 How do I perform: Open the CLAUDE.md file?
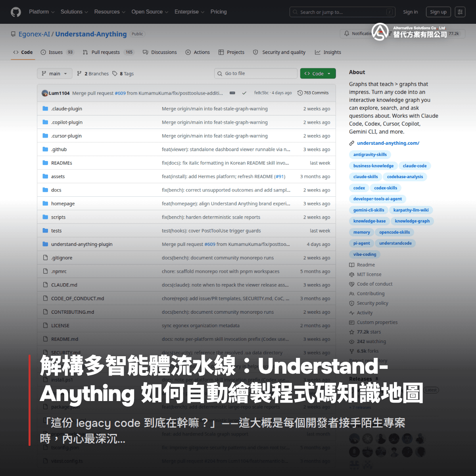(x=64, y=285)
